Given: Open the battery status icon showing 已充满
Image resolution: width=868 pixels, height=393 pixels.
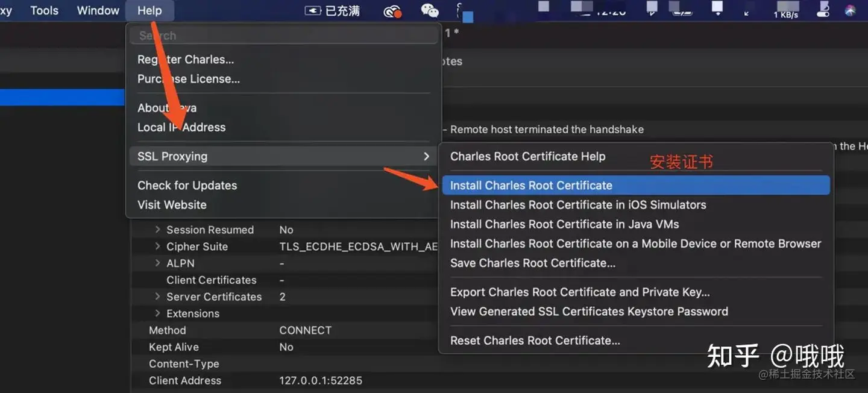Looking at the screenshot, I should click(x=332, y=11).
